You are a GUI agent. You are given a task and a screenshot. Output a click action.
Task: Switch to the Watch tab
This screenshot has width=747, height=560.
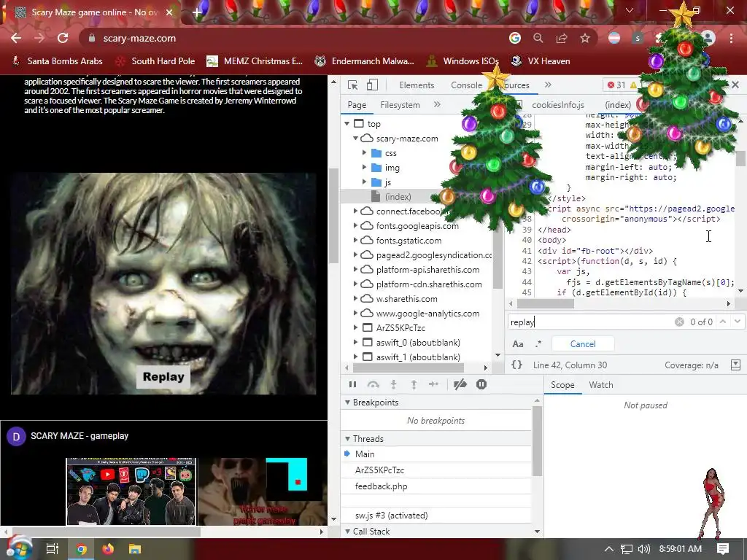click(601, 385)
